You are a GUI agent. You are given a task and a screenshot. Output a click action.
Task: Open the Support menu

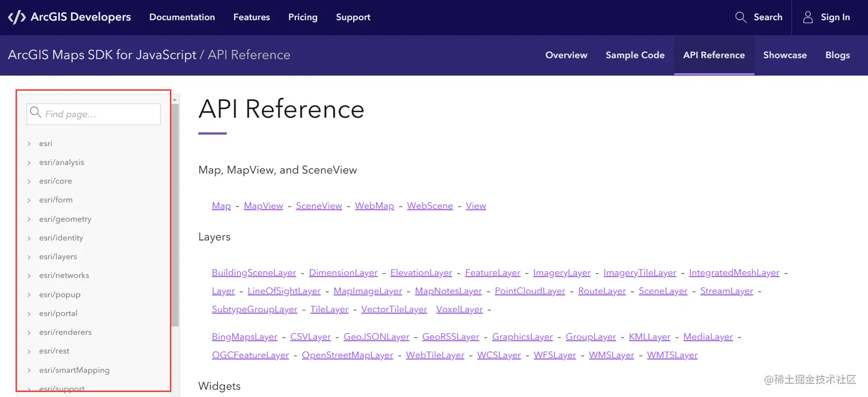tap(353, 17)
